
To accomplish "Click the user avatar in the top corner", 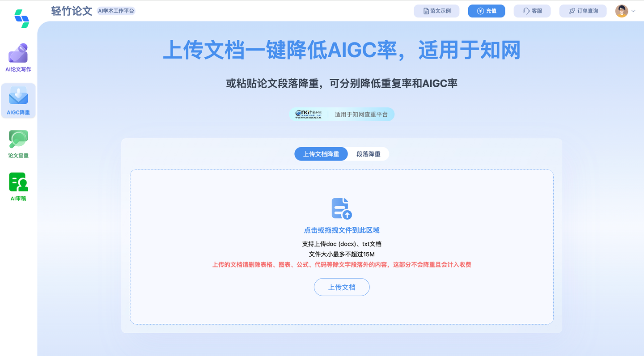I will coord(622,10).
